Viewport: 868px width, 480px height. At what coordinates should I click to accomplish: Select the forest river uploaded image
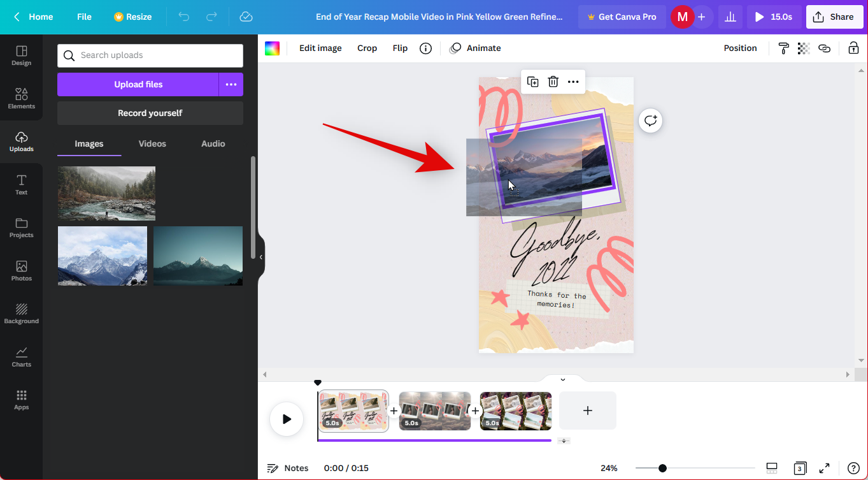pyautogui.click(x=106, y=193)
